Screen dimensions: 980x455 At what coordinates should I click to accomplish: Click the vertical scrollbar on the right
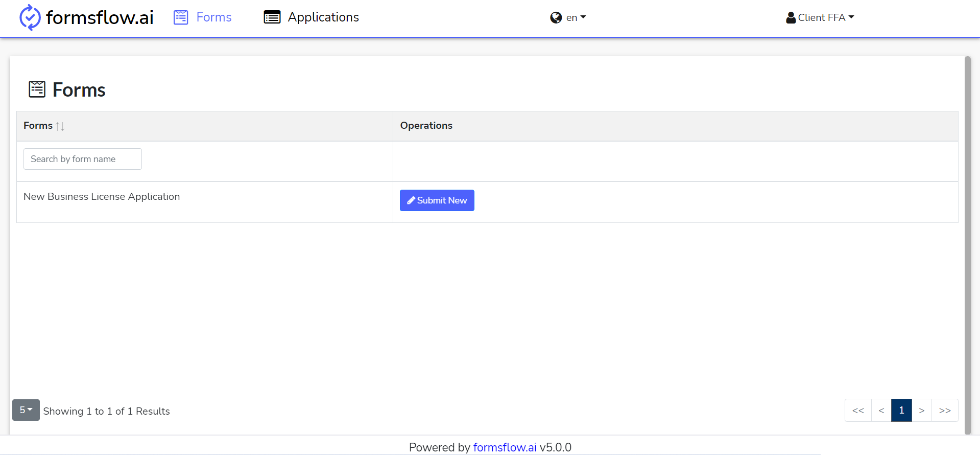pyautogui.click(x=967, y=245)
